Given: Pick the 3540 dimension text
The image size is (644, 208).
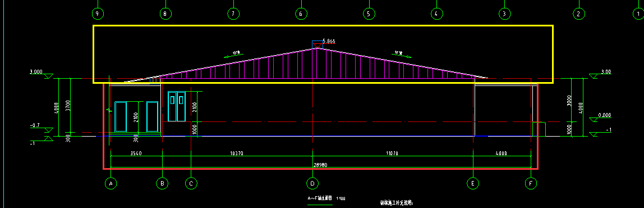Looking at the screenshot, I should coord(136,153).
